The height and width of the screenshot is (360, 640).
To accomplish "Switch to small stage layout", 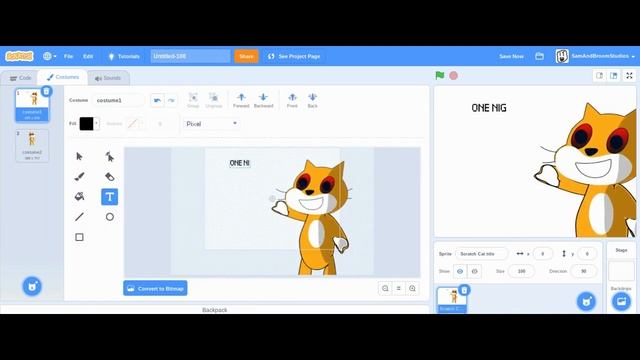I will pos(600,76).
